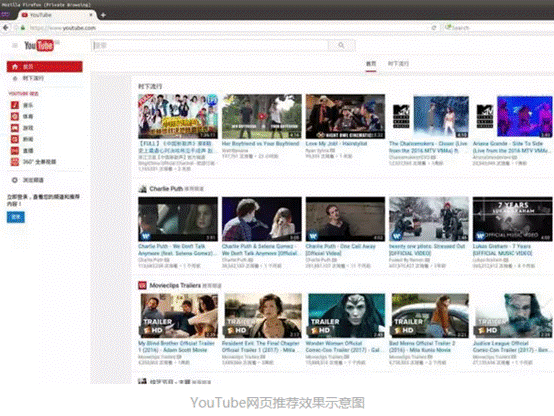Viewport: 554px width, 416px height.
Task: Open the Movieclips Trailers heading link
Action: tap(175, 285)
